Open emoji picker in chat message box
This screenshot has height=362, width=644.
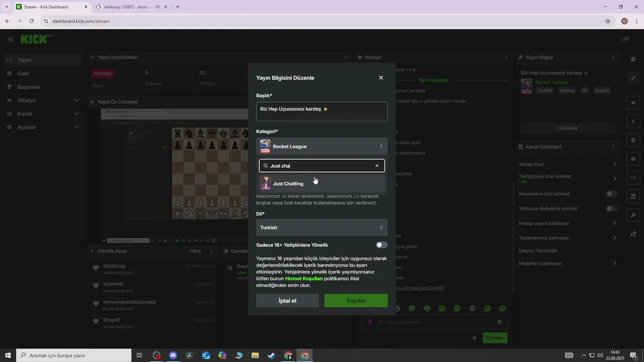pyautogui.click(x=499, y=322)
